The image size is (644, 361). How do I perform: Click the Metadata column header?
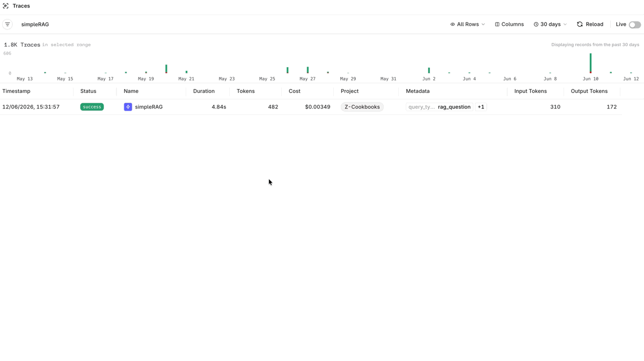(418, 91)
